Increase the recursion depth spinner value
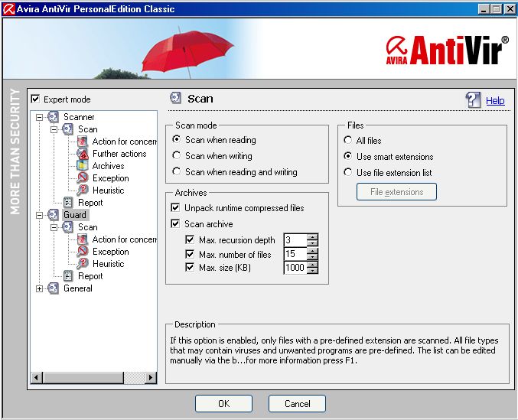The image size is (518, 420). [312, 236]
